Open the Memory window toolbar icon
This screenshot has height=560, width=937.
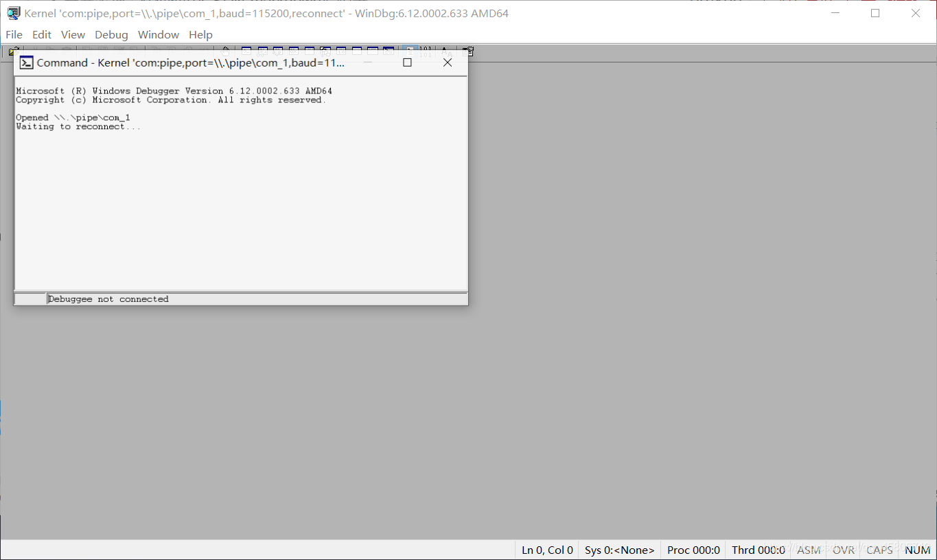[310, 51]
